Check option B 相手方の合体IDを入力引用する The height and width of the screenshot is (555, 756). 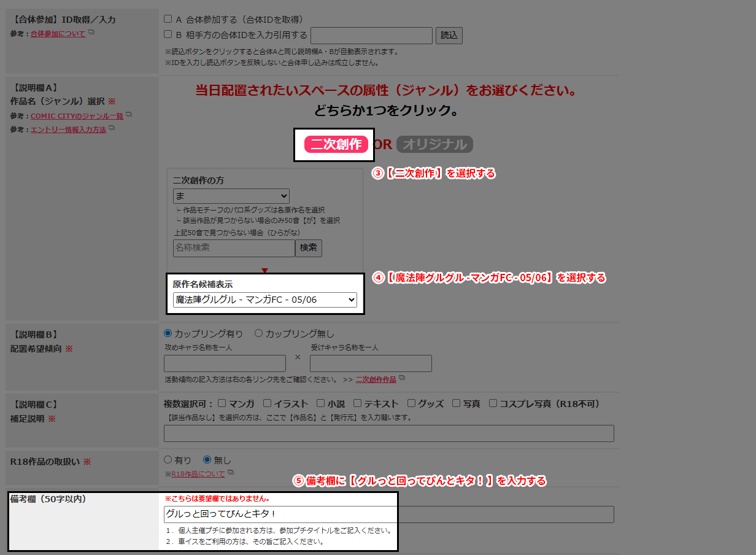point(168,35)
